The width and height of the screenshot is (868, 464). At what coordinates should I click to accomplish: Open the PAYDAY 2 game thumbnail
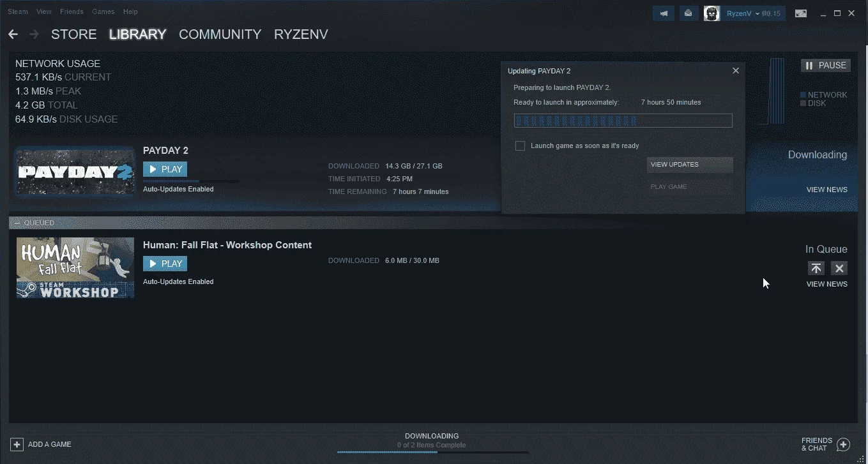tap(75, 171)
